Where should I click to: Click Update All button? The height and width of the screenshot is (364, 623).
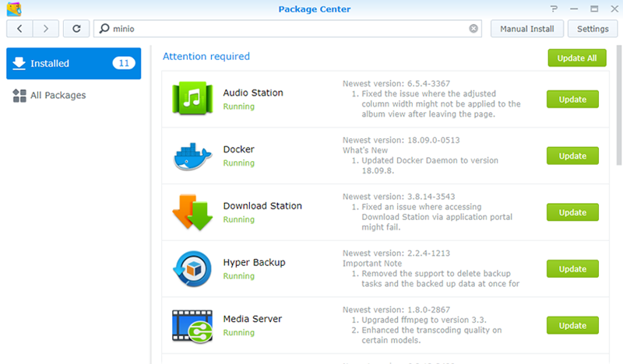click(x=577, y=58)
